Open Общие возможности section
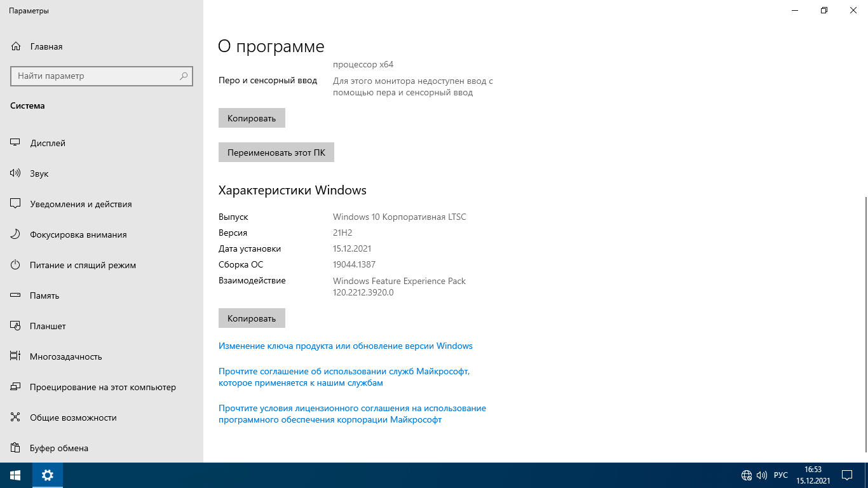This screenshot has width=868, height=488. (x=102, y=417)
